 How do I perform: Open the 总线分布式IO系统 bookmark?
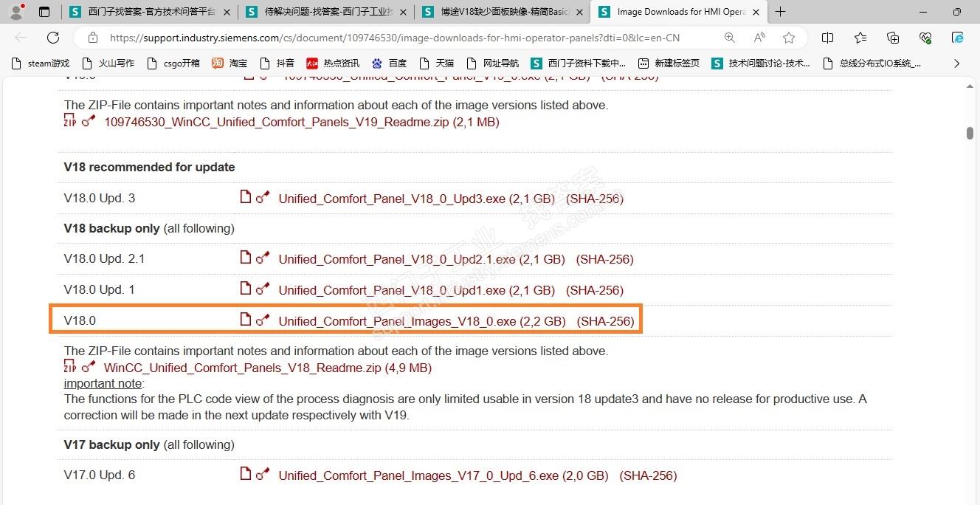[872, 63]
